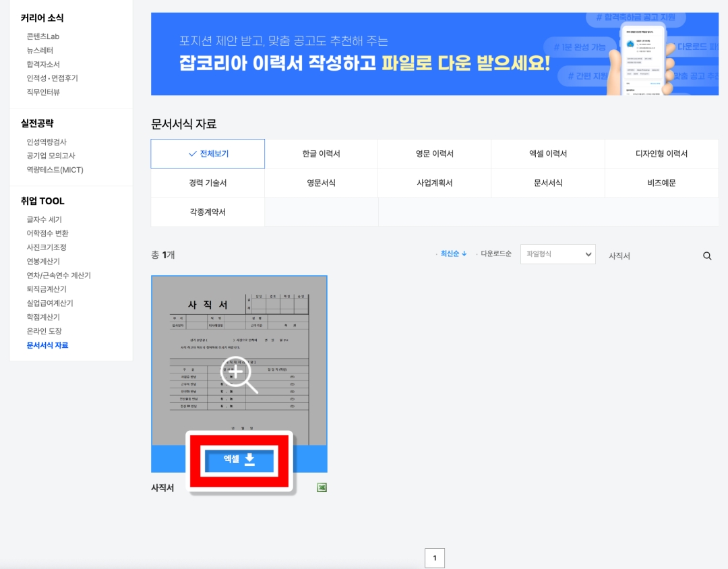Open 연차/근속연수 계산기 tool

pos(59,275)
